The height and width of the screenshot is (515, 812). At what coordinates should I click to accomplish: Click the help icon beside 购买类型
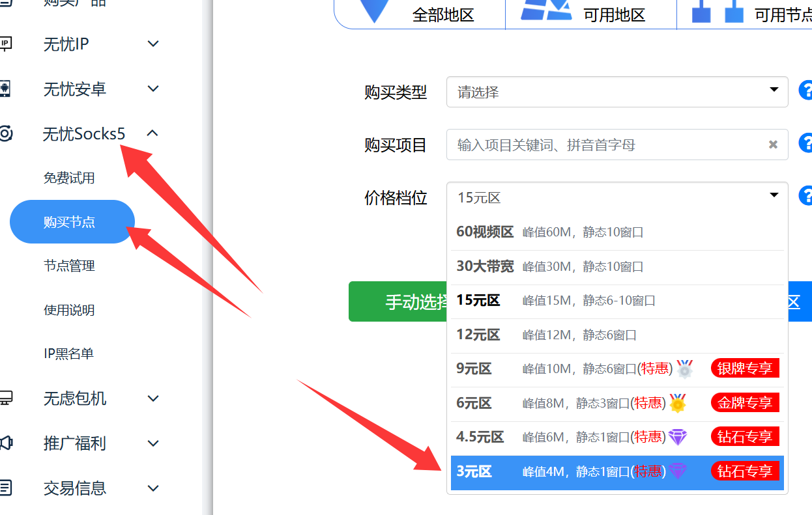[806, 90]
